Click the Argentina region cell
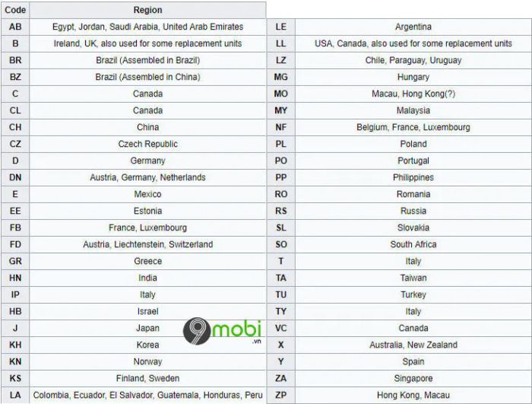The image size is (532, 404). point(413,27)
